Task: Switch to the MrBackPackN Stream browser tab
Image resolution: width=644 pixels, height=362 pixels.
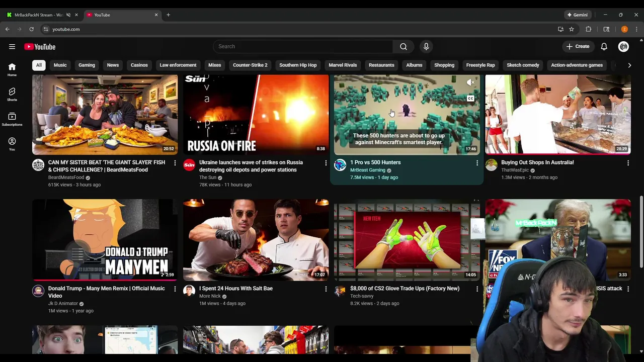Action: click(x=39, y=15)
